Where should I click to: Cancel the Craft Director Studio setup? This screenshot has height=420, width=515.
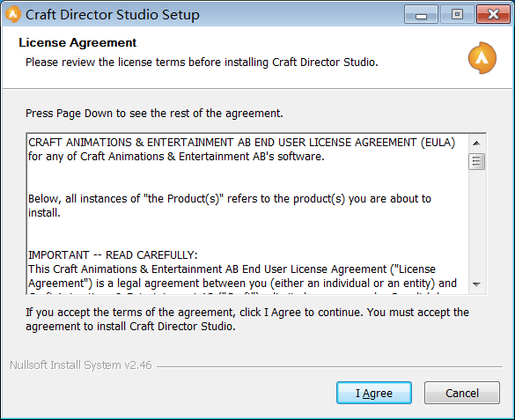(462, 393)
